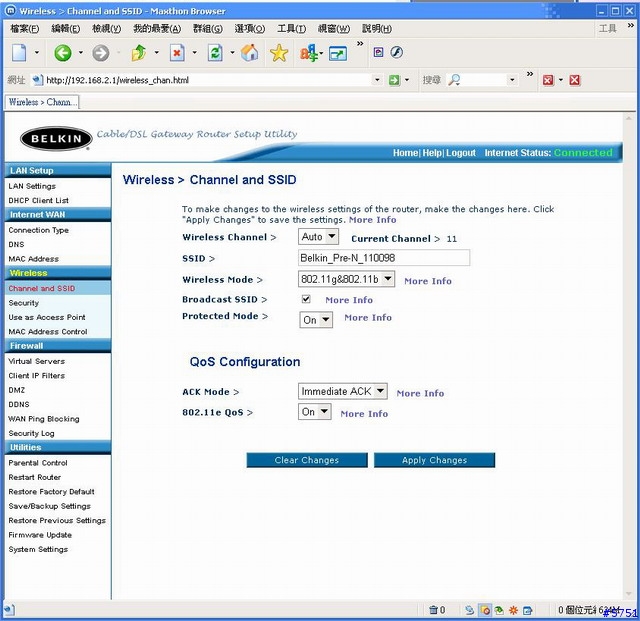Click the status bar network icon

[x=469, y=610]
